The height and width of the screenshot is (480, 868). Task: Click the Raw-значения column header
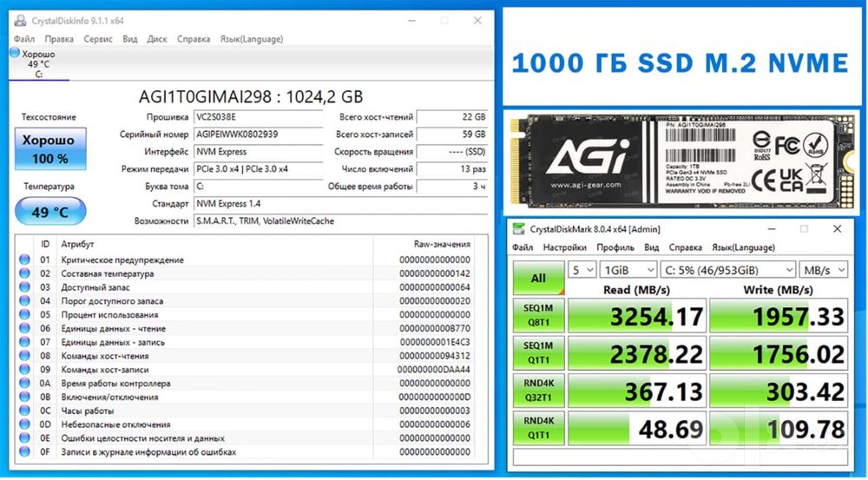coord(442,244)
